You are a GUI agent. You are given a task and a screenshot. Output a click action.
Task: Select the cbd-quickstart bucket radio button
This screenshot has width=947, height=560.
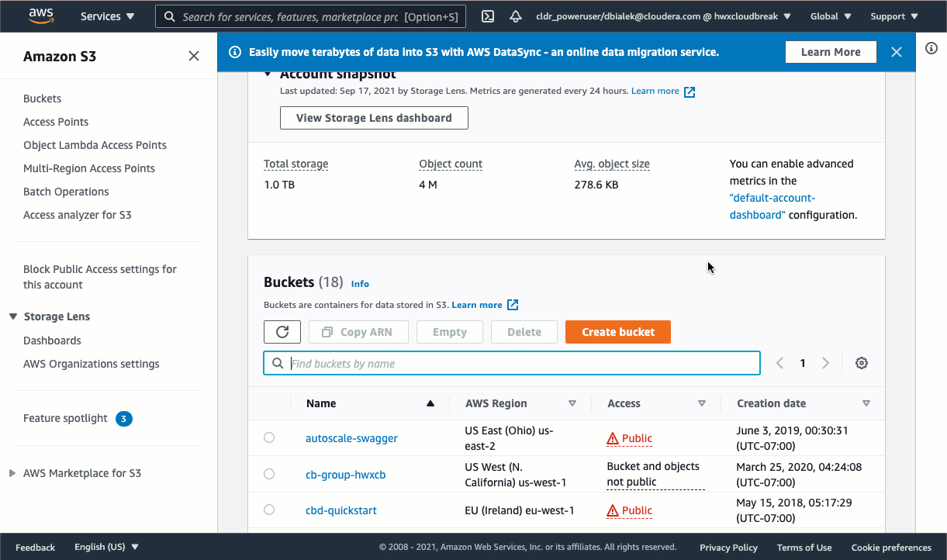pyautogui.click(x=269, y=510)
